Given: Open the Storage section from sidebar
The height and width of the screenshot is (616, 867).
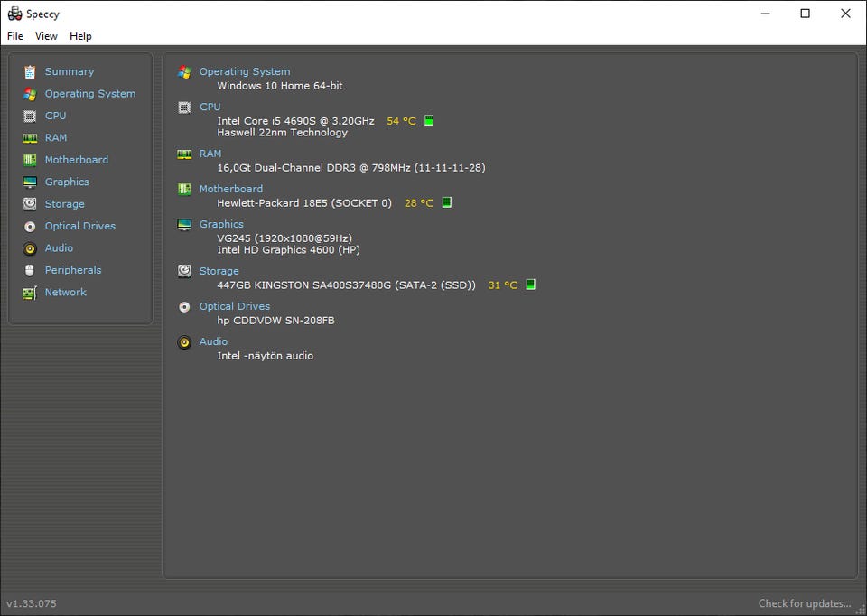Looking at the screenshot, I should point(65,204).
